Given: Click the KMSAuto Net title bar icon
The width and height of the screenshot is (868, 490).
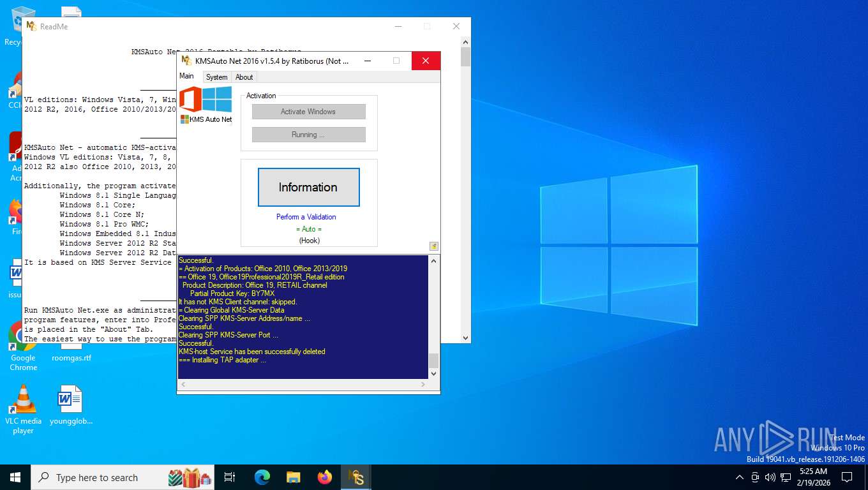Looking at the screenshot, I should pyautogui.click(x=186, y=61).
